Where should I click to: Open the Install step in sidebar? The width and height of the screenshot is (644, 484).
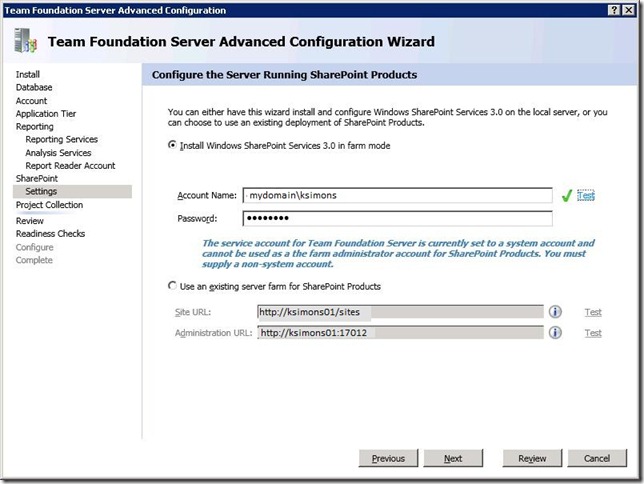tap(28, 74)
